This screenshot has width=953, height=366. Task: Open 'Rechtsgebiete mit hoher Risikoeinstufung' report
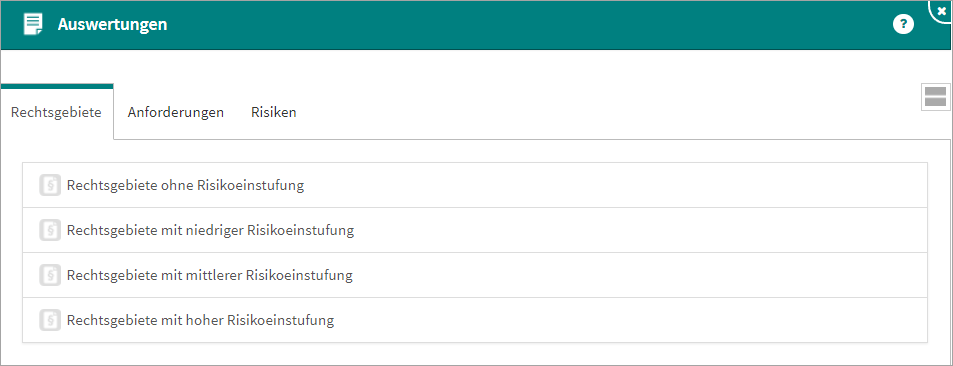coord(475,320)
